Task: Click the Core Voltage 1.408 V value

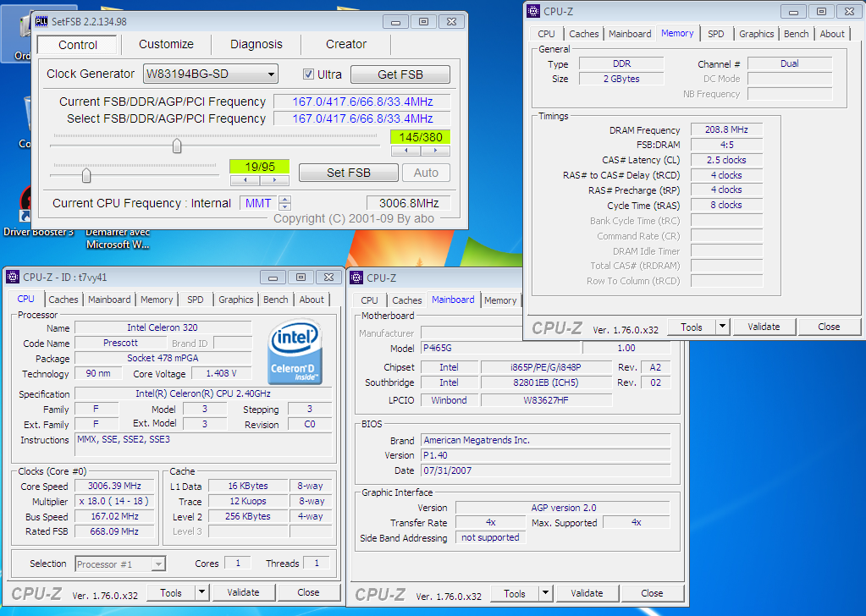Action: (221, 374)
